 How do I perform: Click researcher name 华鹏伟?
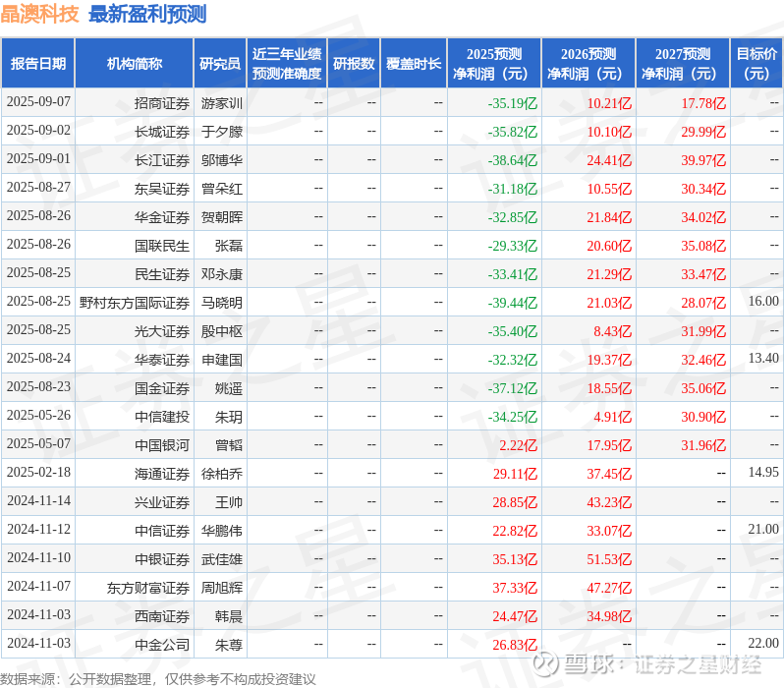click(x=222, y=531)
